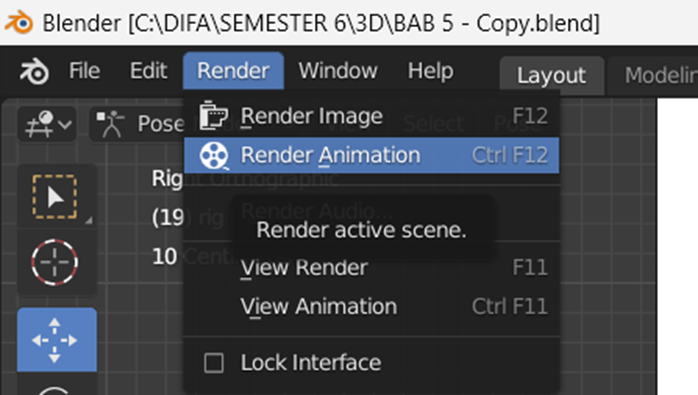The image size is (698, 395).
Task: Open the Help menu
Action: 430,71
